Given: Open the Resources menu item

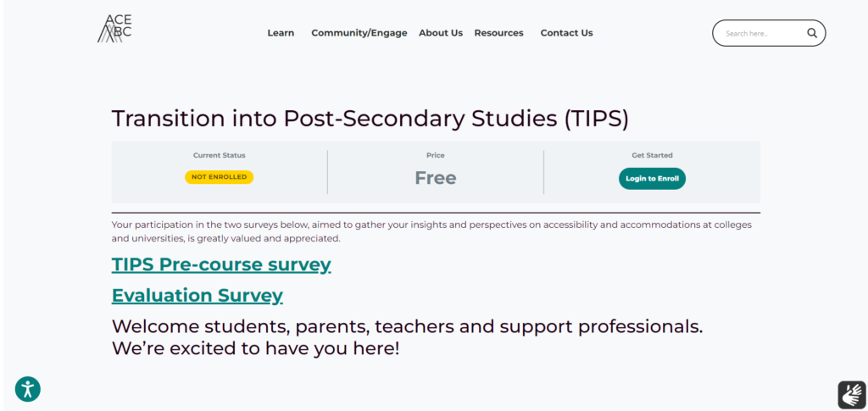Looking at the screenshot, I should click(x=498, y=33).
